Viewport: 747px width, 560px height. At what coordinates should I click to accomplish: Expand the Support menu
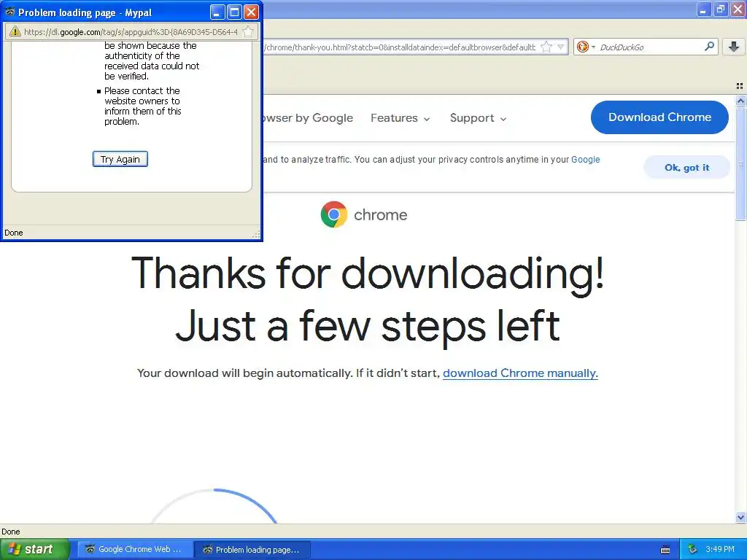pos(478,118)
